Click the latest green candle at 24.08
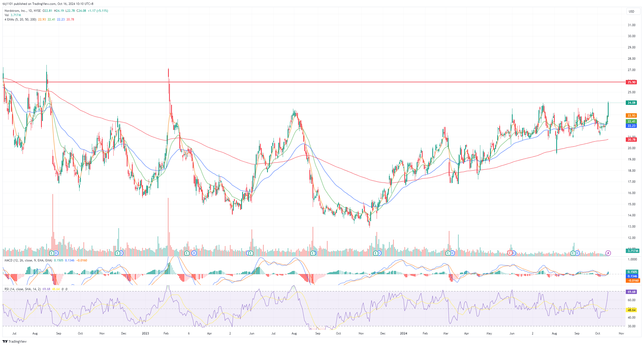 point(608,109)
